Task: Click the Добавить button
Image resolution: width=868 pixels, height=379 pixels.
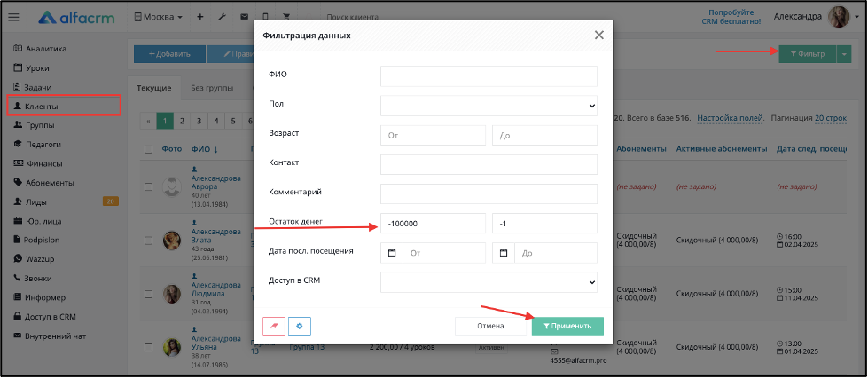Action: click(x=169, y=54)
